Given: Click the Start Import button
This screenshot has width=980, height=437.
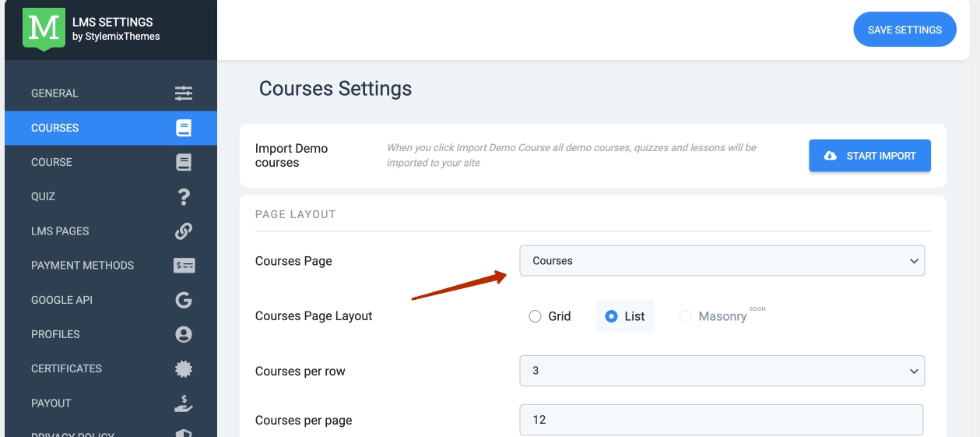Looking at the screenshot, I should pos(869,156).
